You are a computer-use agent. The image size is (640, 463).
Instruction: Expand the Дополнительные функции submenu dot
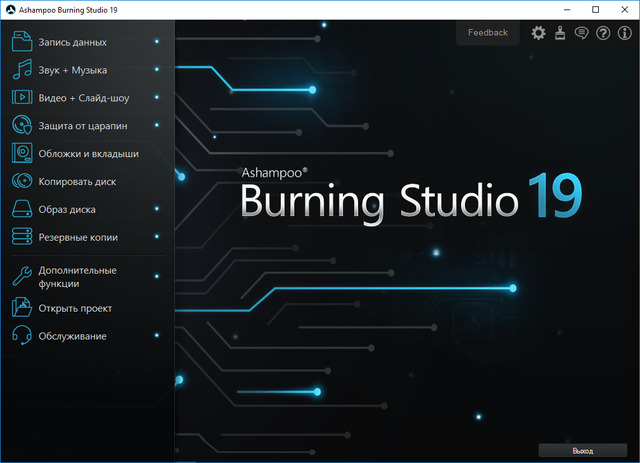[157, 271]
